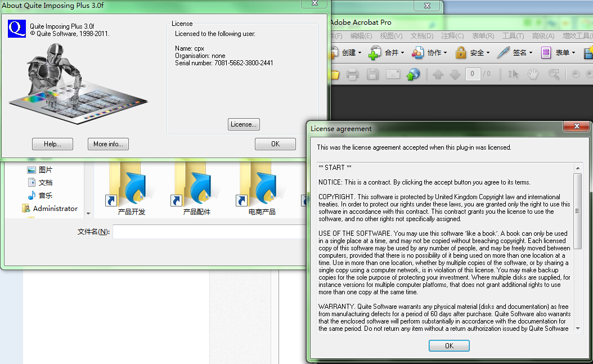Image resolution: width=593 pixels, height=364 pixels.
Task: Open the 视图(V) menu in Acrobat
Action: pyautogui.click(x=391, y=36)
